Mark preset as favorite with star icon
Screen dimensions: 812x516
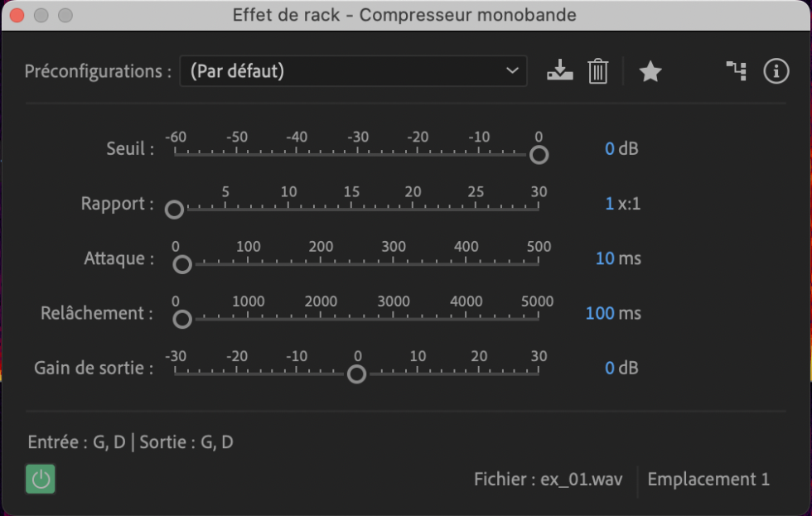click(650, 71)
